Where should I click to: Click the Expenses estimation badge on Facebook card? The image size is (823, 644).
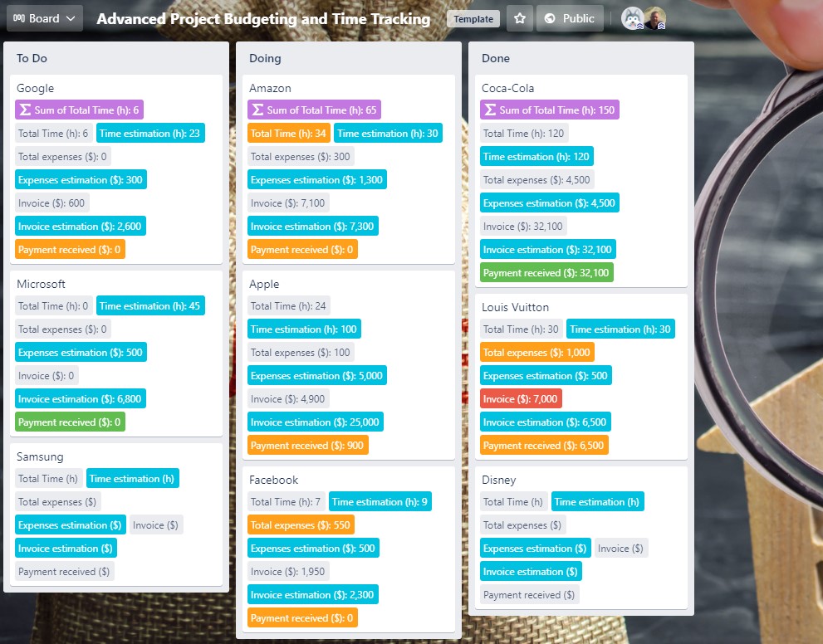[x=313, y=548]
